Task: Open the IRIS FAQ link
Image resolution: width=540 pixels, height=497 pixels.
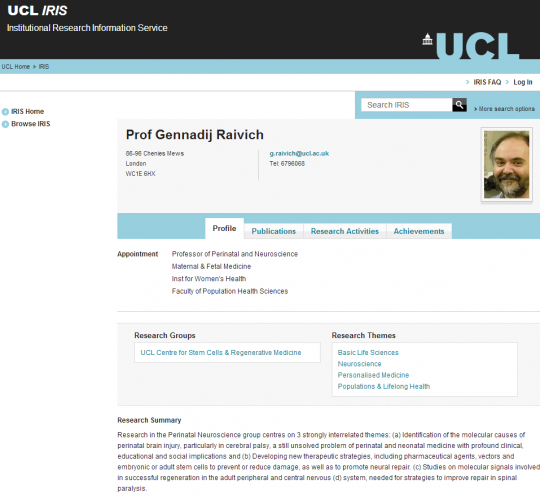Action: tap(487, 82)
